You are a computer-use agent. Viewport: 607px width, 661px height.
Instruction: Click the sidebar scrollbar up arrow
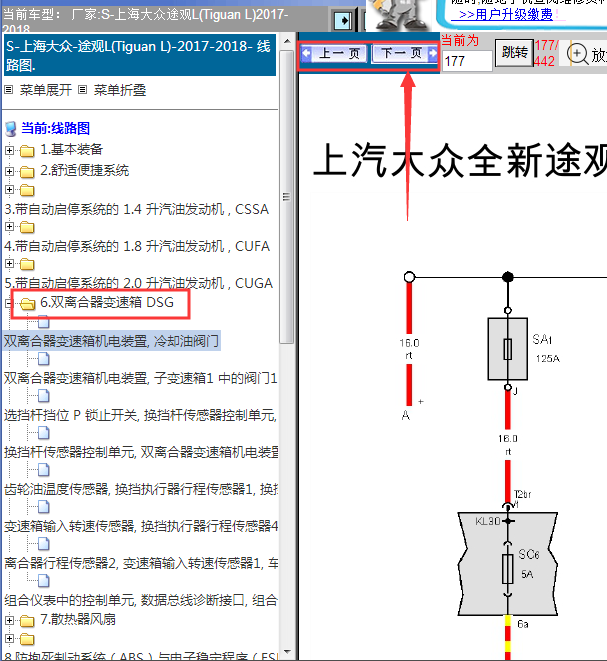(x=287, y=41)
